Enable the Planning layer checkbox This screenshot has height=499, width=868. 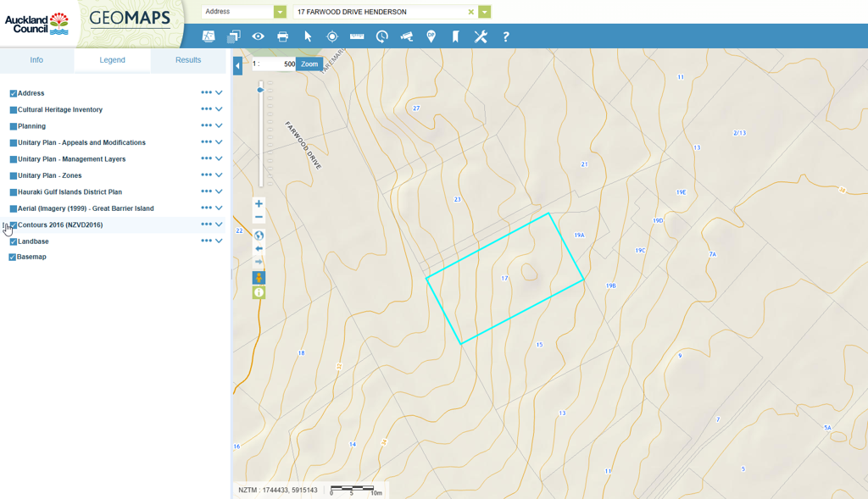(x=14, y=126)
